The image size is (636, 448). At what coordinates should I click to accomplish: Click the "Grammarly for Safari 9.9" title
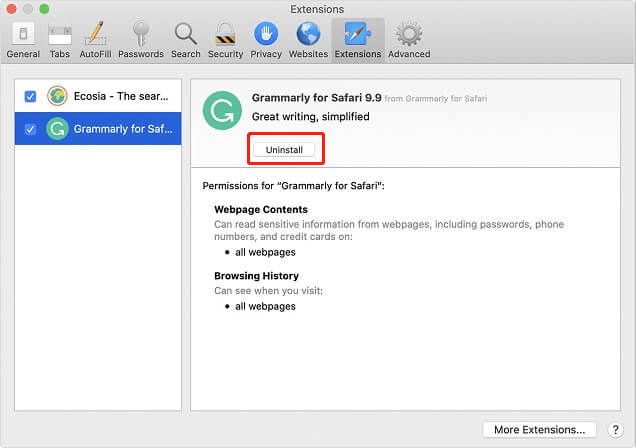click(x=316, y=98)
